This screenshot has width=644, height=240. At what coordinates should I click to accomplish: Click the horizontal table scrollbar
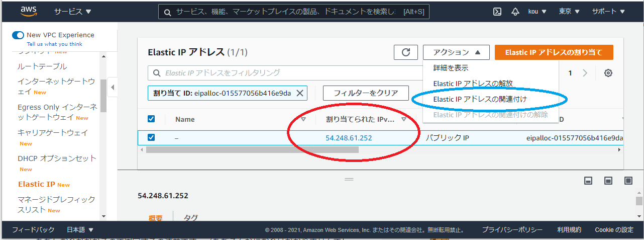coord(252,149)
